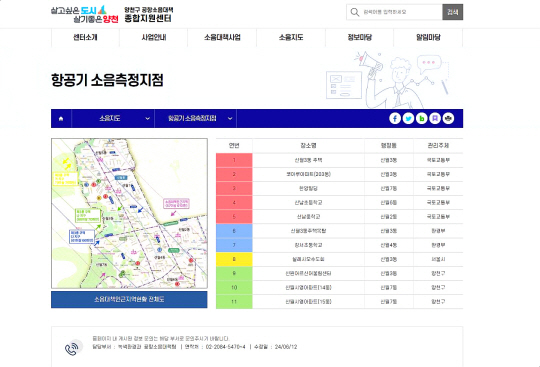Click the magnifier icon in the search box

(x=355, y=12)
